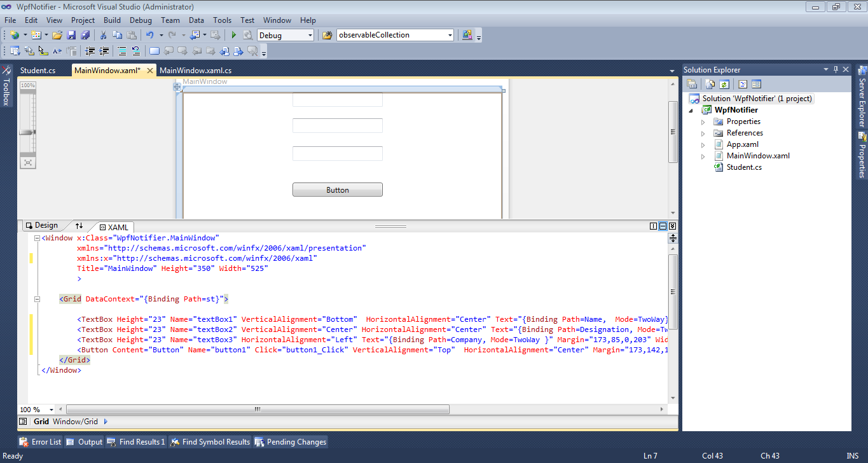
Task: Click the Save All toolbar icon
Action: click(85, 36)
